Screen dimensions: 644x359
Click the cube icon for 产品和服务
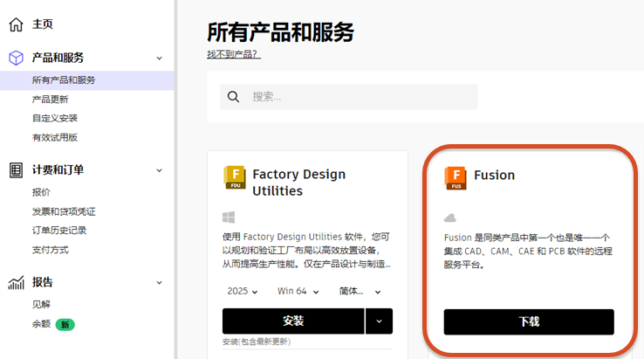pos(16,58)
